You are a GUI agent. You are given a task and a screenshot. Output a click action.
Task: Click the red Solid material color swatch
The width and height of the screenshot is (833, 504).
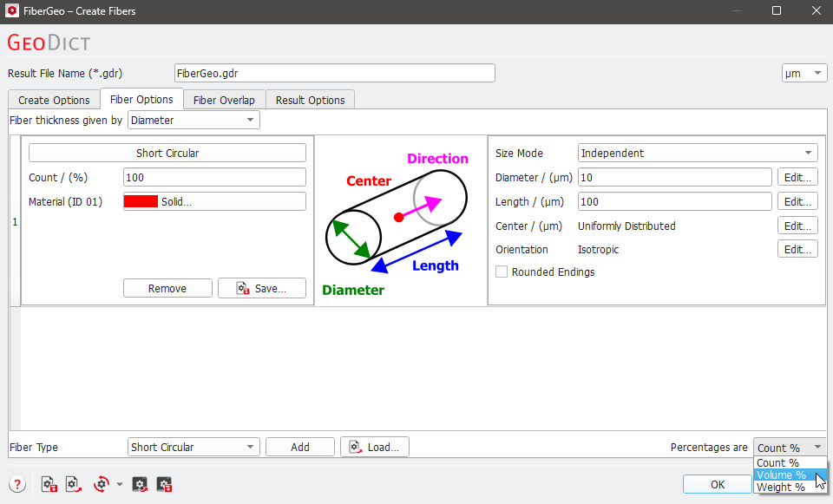click(x=141, y=200)
